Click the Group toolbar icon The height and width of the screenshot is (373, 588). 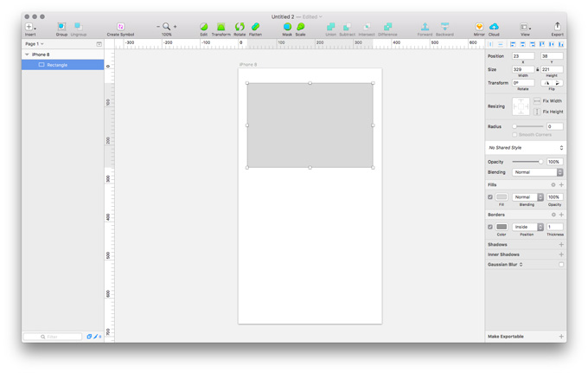pos(61,26)
